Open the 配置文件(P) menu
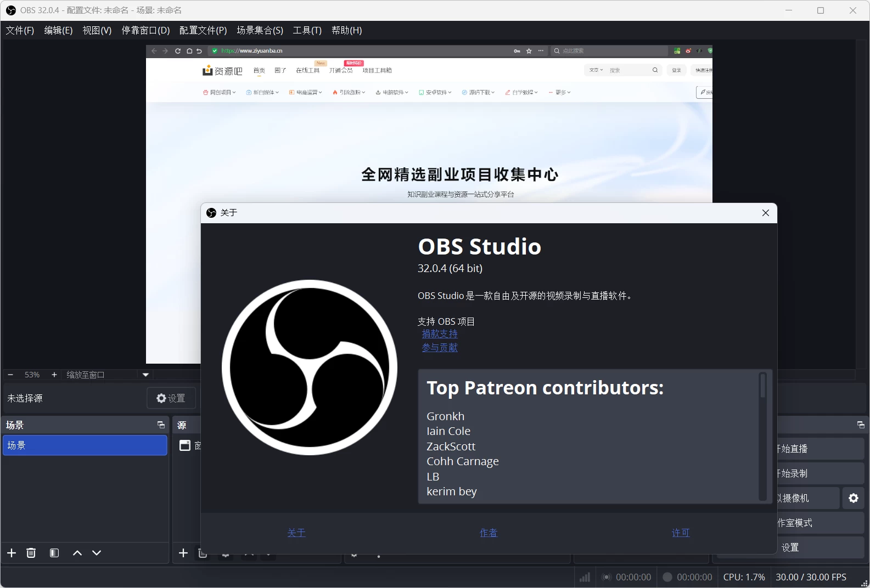This screenshot has height=588, width=870. click(x=203, y=30)
